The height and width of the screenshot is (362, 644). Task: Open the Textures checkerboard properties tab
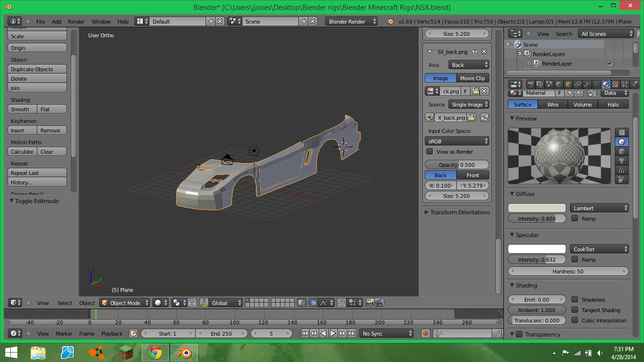coord(615,84)
